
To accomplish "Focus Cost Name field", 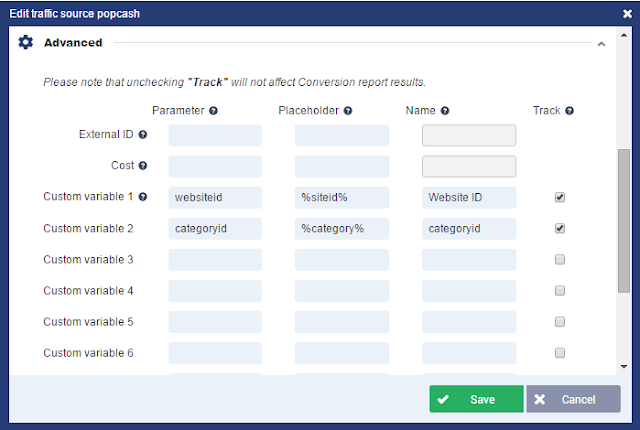I will (469, 166).
